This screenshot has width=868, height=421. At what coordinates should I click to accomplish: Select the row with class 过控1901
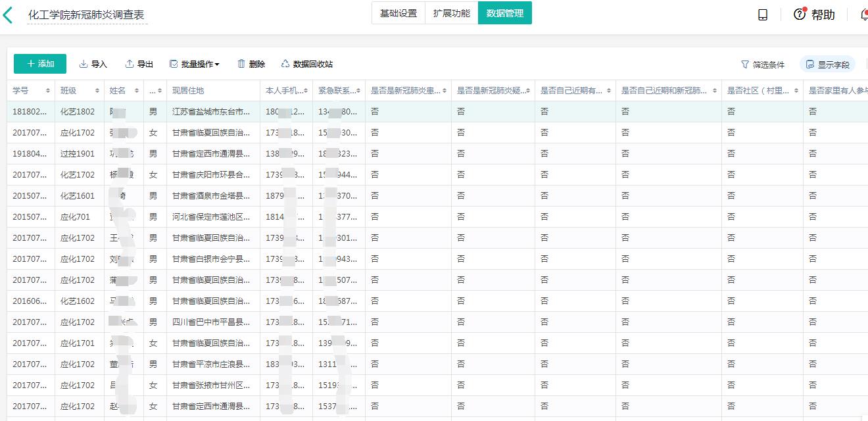[x=78, y=154]
